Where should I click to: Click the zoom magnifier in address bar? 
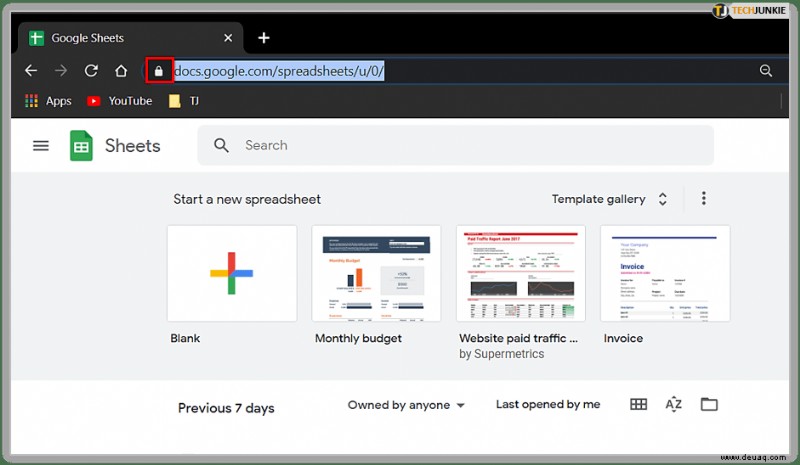pos(765,70)
